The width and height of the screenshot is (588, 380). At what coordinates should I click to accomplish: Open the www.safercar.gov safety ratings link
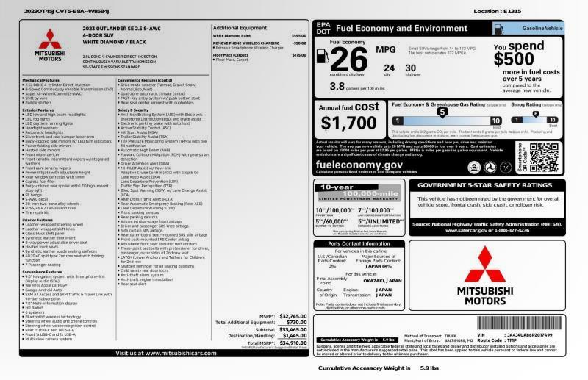(x=466, y=230)
